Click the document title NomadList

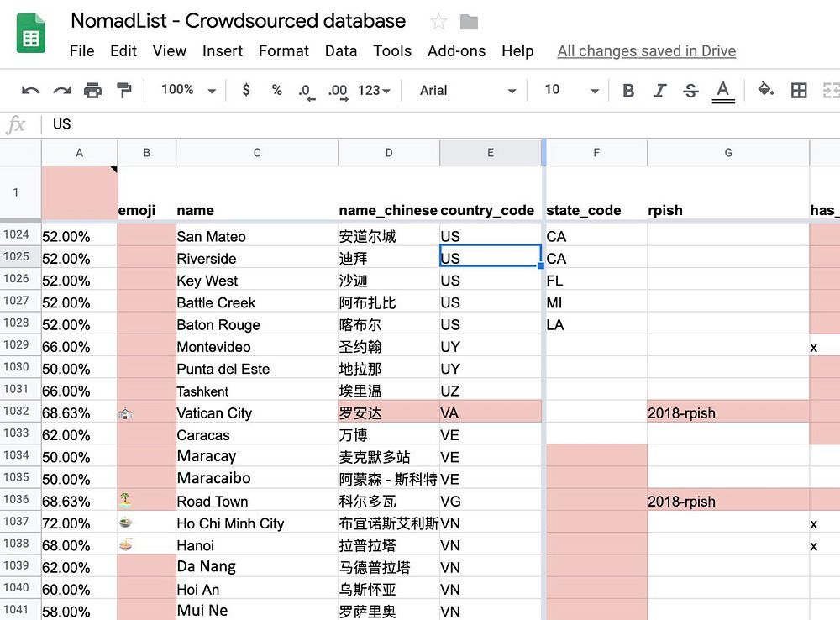click(x=238, y=21)
